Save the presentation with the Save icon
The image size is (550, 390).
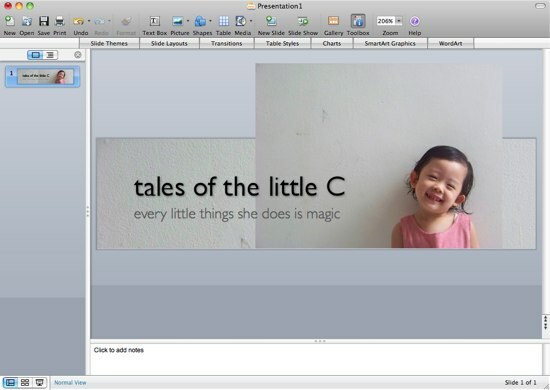[x=43, y=21]
